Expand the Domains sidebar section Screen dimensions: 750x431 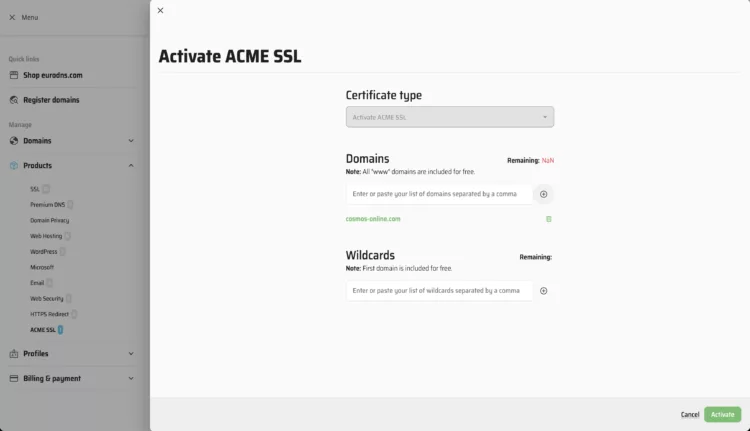[x=131, y=141]
